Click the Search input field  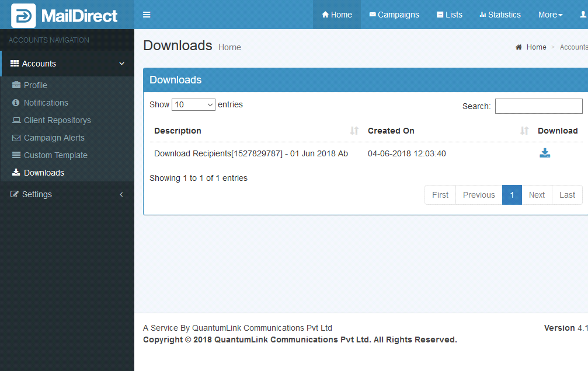[x=538, y=106]
